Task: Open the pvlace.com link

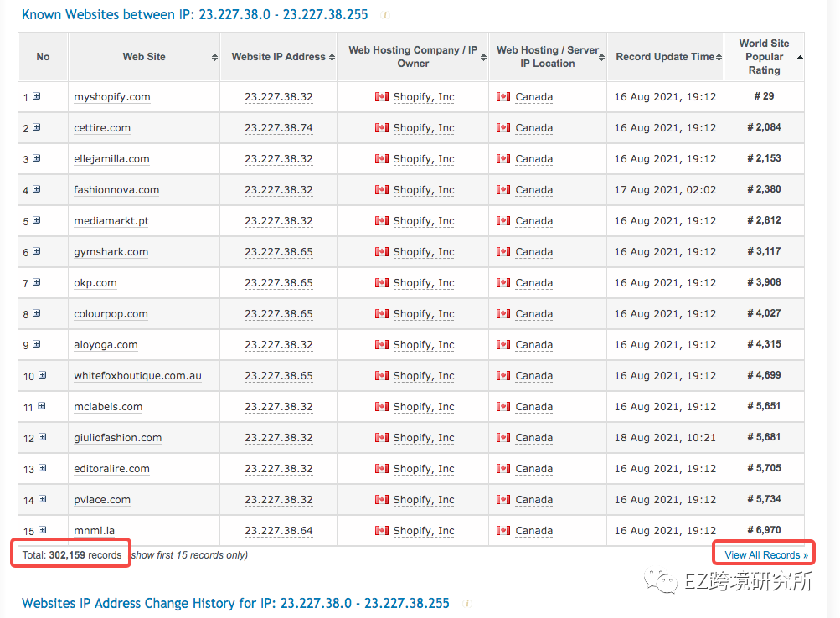Action: [102, 500]
